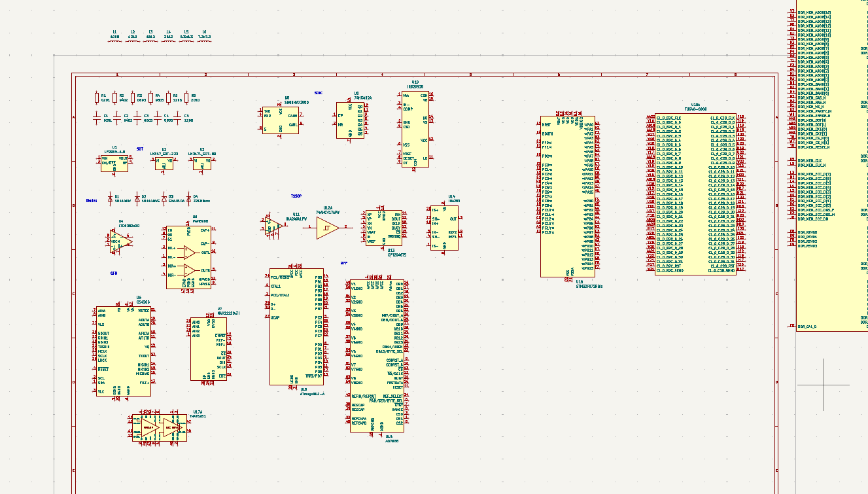
Task: Select the U6 CS4265 codec symbol
Action: point(124,351)
